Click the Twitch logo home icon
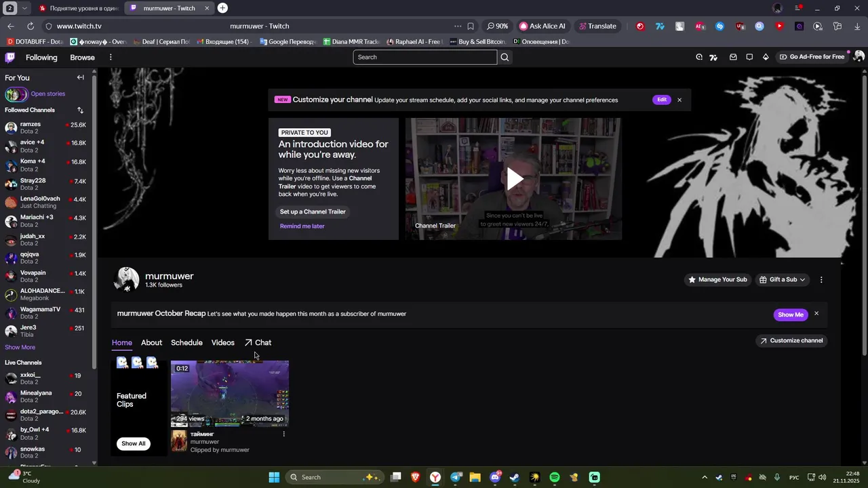868x488 pixels. click(x=10, y=57)
